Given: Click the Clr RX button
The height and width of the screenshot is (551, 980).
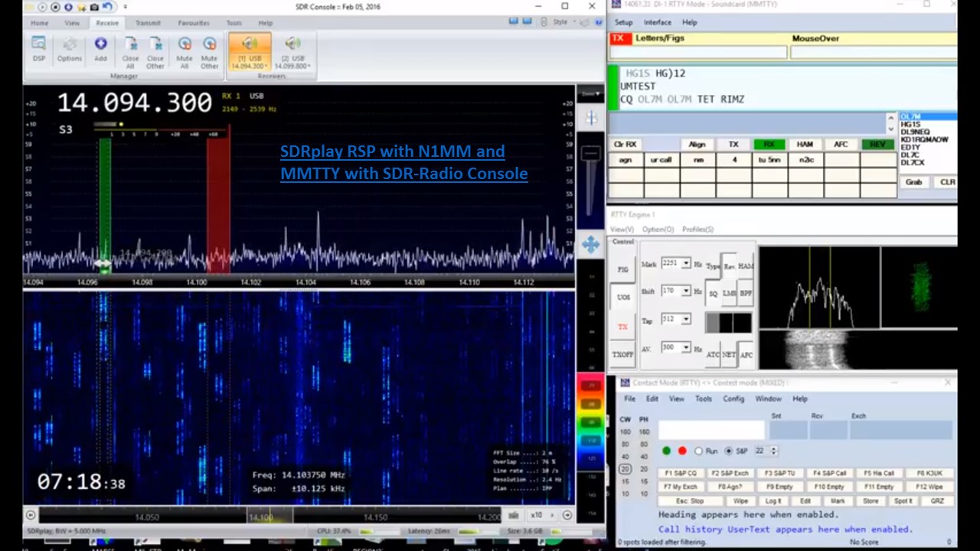Looking at the screenshot, I should pyautogui.click(x=625, y=144).
